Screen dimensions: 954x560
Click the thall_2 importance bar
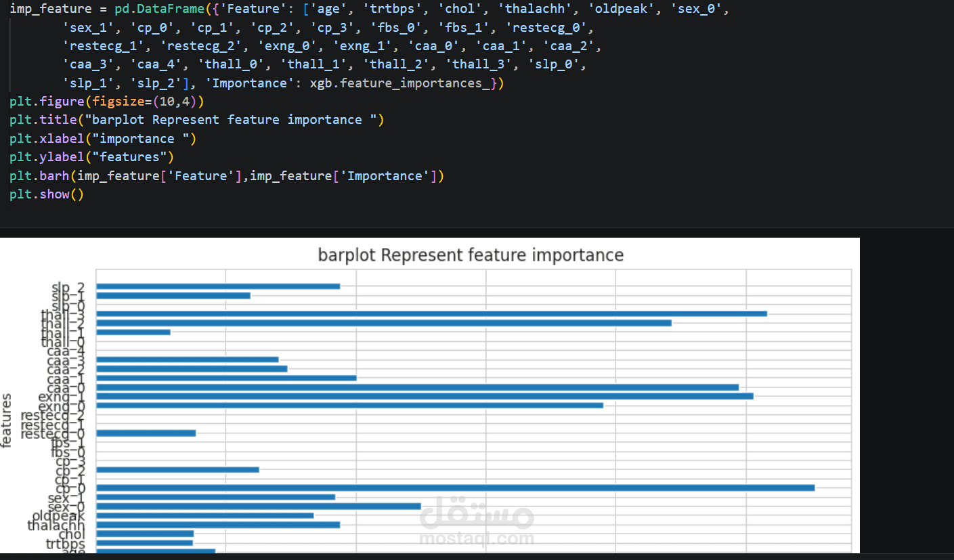pyautogui.click(x=383, y=323)
